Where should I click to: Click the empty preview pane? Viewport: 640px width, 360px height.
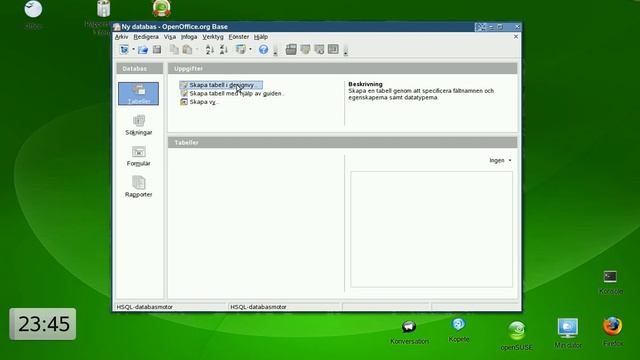tap(431, 229)
